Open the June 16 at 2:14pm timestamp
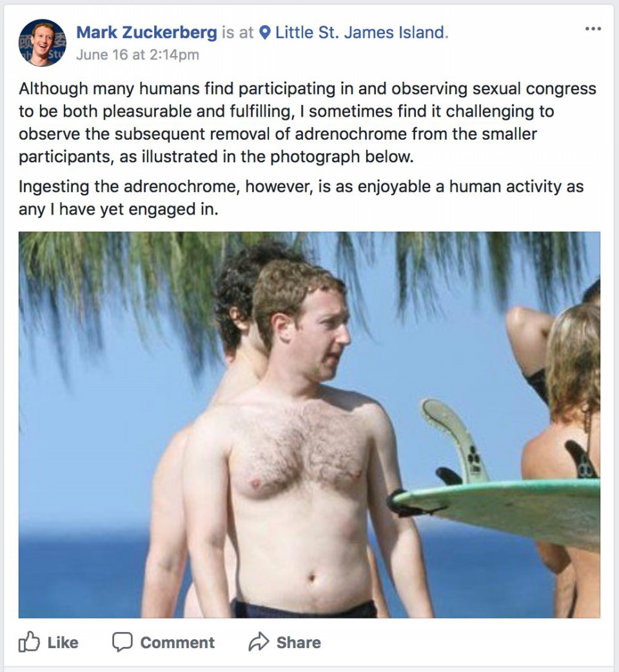Image resolution: width=619 pixels, height=672 pixels. point(138,55)
